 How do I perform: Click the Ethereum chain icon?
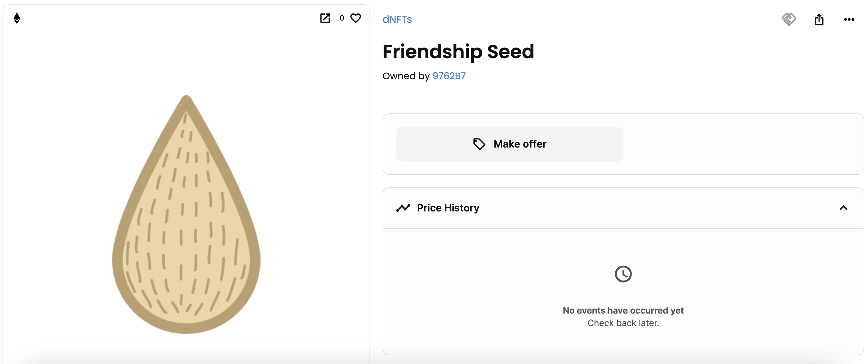17,18
